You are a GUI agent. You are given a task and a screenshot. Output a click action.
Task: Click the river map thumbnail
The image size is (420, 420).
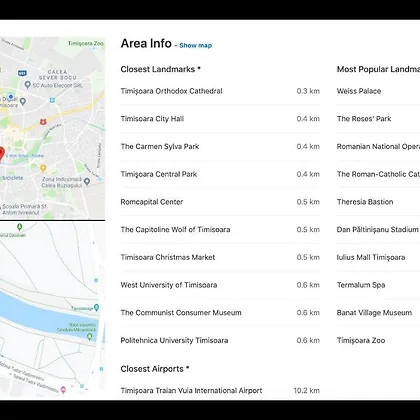(52, 309)
